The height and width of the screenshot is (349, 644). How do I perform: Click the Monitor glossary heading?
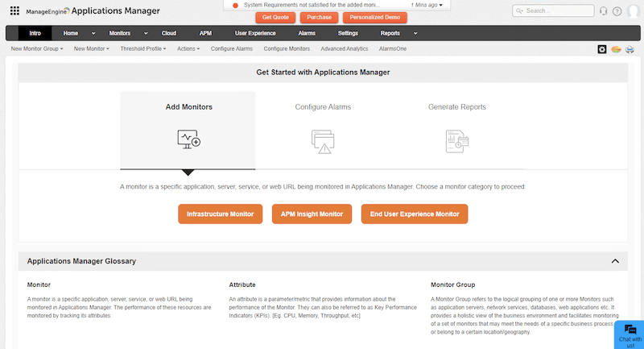(39, 285)
